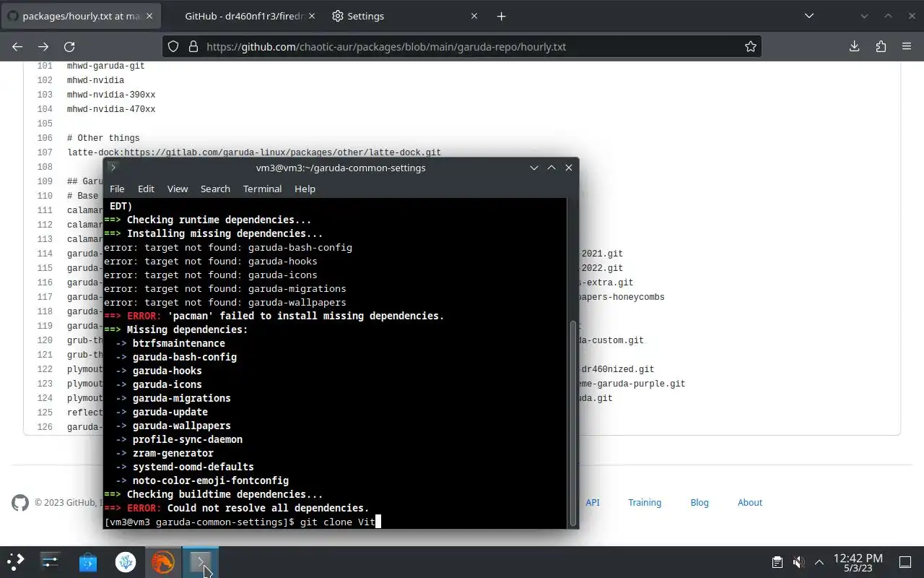The image size is (924, 578).
Task: Open the extensions puzzle icon
Action: (881, 46)
